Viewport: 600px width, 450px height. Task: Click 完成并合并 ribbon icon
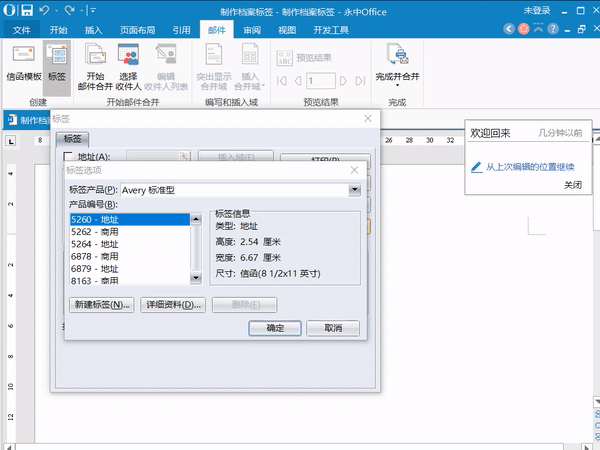click(x=398, y=54)
